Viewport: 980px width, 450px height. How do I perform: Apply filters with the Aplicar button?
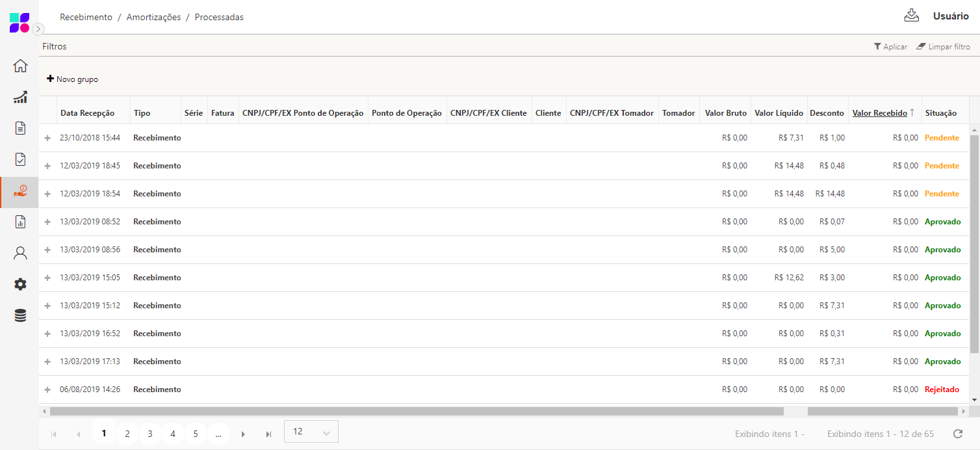890,47
